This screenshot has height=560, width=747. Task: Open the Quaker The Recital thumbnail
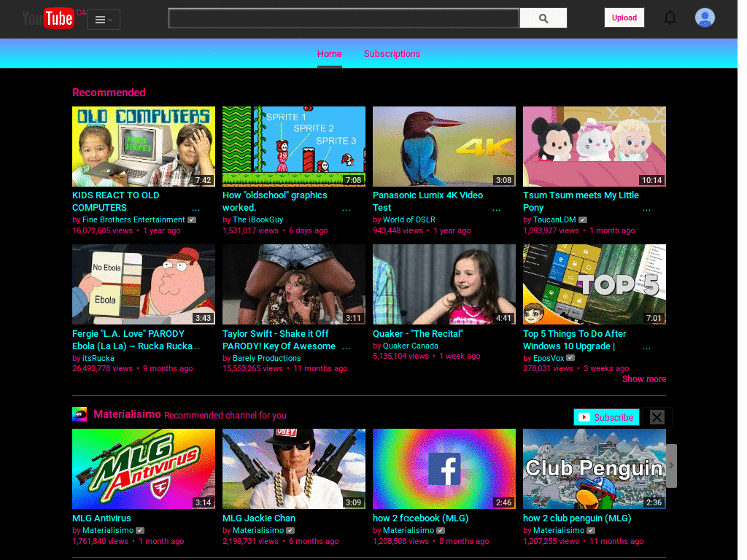tap(444, 284)
